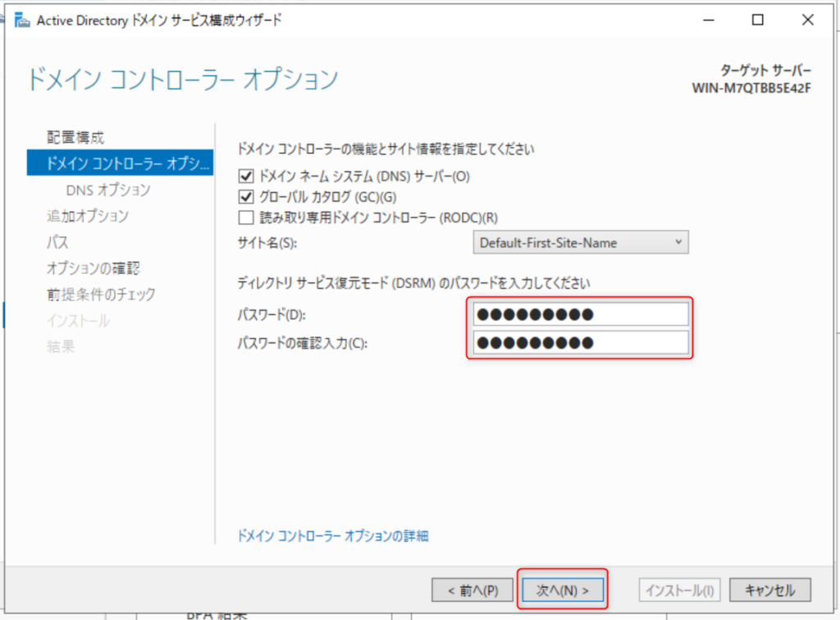Select the パス step in sidebar
Screen dimensions: 840x620
tap(57, 242)
